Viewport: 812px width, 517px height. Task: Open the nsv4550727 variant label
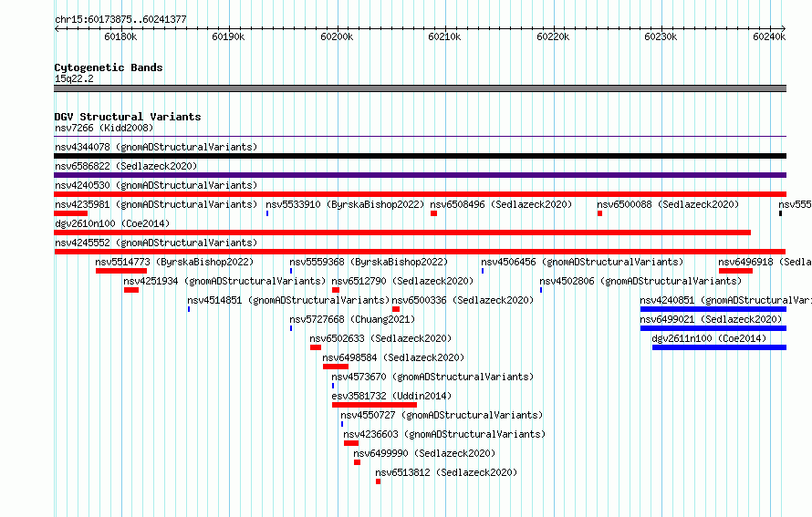pos(442,415)
